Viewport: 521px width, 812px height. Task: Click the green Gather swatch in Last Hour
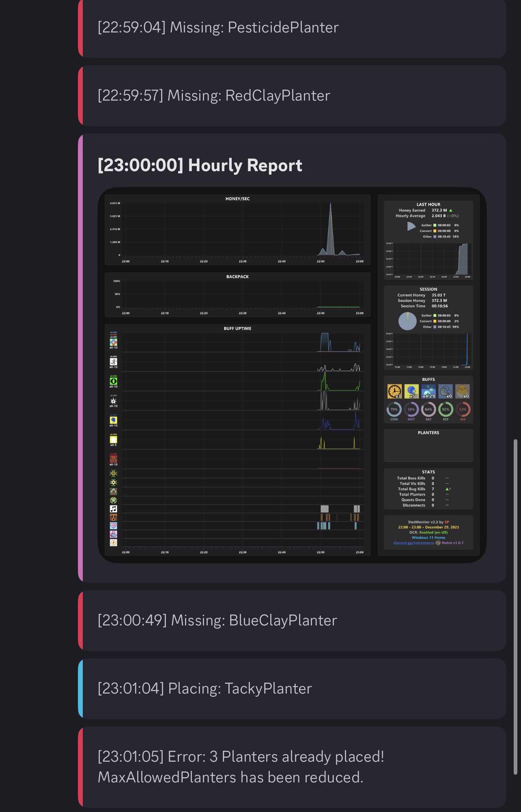click(435, 225)
